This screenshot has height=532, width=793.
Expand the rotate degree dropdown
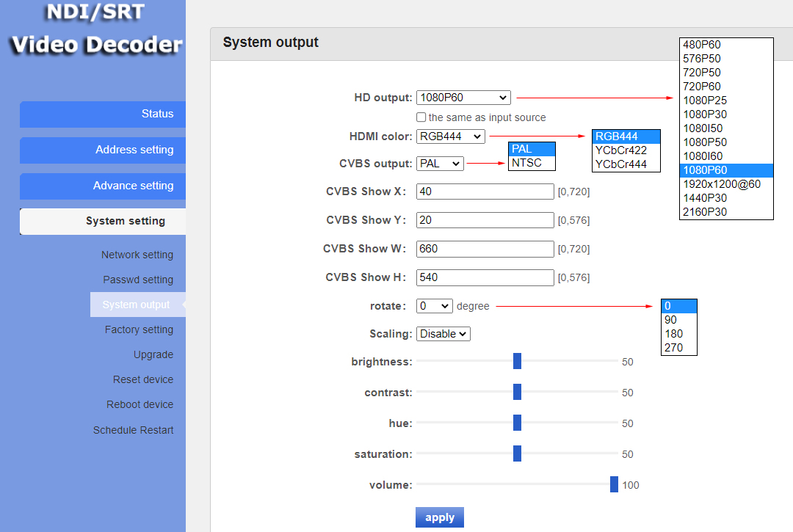click(x=435, y=306)
